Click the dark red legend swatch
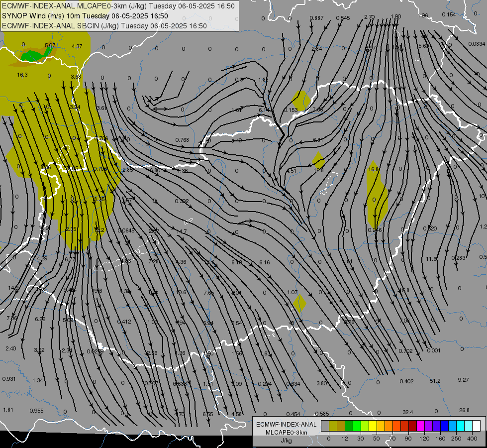 click(412, 426)
